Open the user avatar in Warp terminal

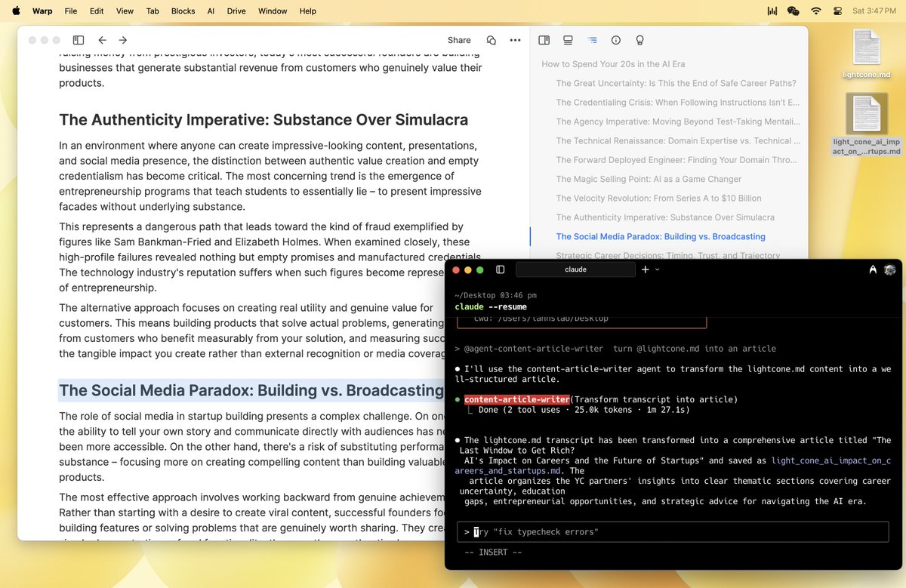[x=890, y=269]
